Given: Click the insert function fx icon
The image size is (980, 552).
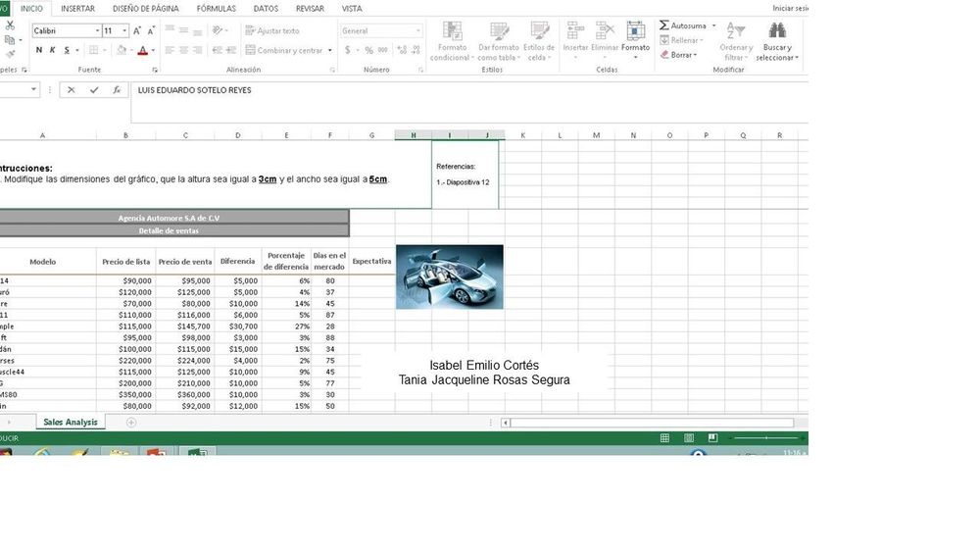Looking at the screenshot, I should pos(117,90).
